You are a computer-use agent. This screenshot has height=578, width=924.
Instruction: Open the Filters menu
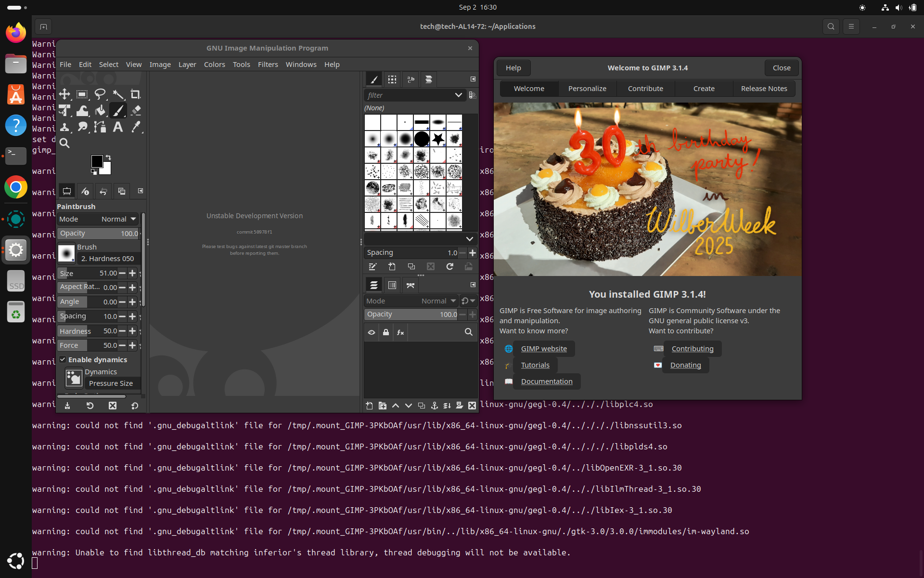click(268, 65)
